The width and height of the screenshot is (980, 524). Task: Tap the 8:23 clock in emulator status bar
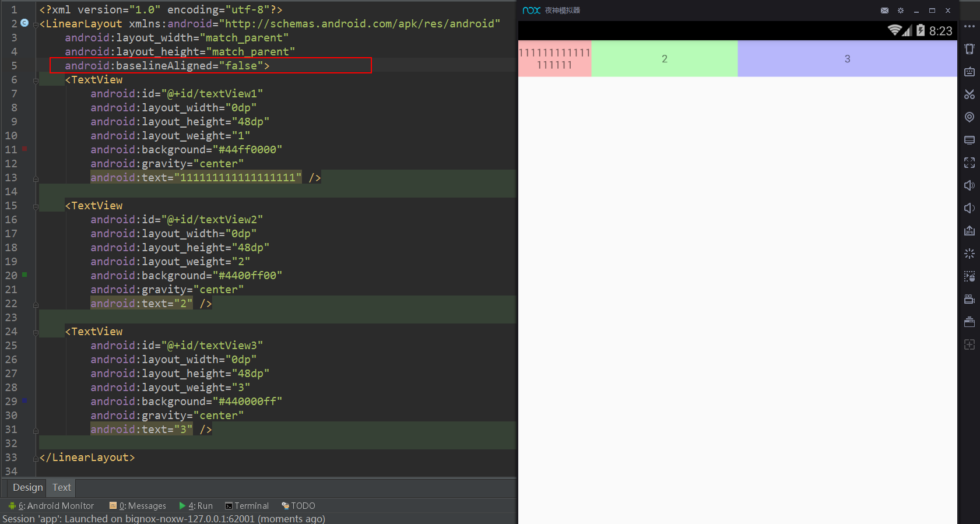[940, 31]
